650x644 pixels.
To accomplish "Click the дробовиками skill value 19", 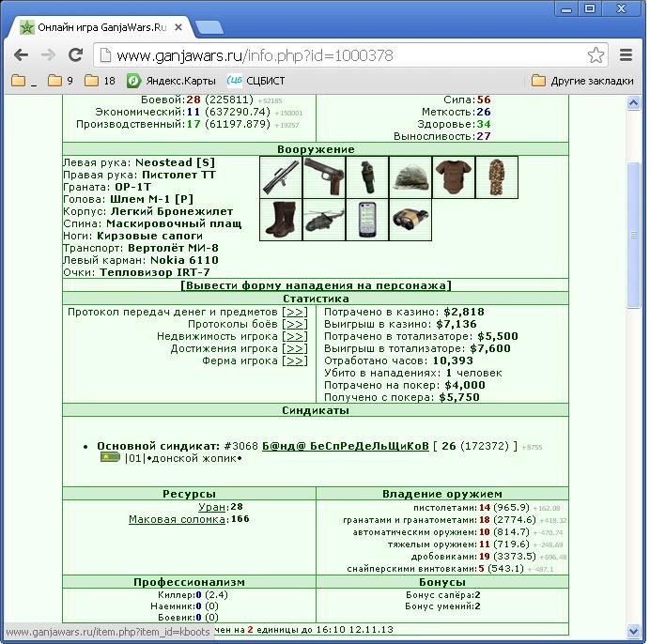I will coord(484,556).
